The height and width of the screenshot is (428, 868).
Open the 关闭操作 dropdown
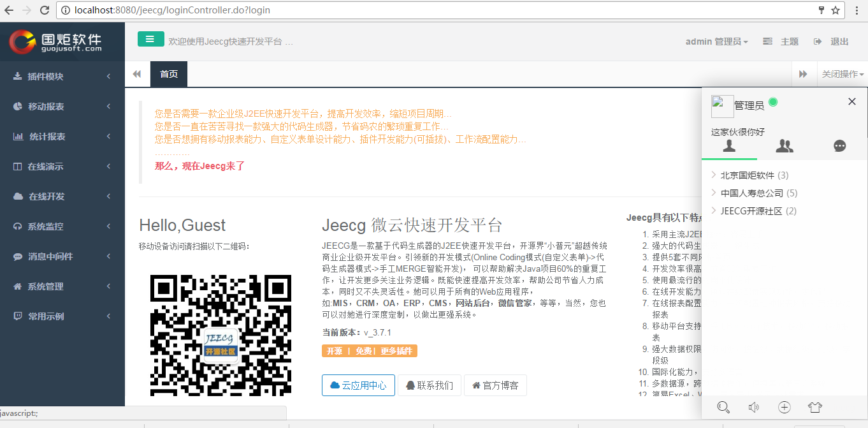click(x=841, y=73)
